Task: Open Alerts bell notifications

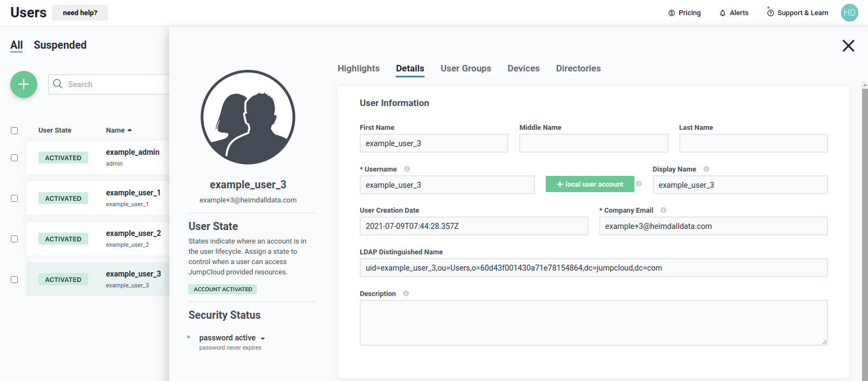Action: (723, 13)
